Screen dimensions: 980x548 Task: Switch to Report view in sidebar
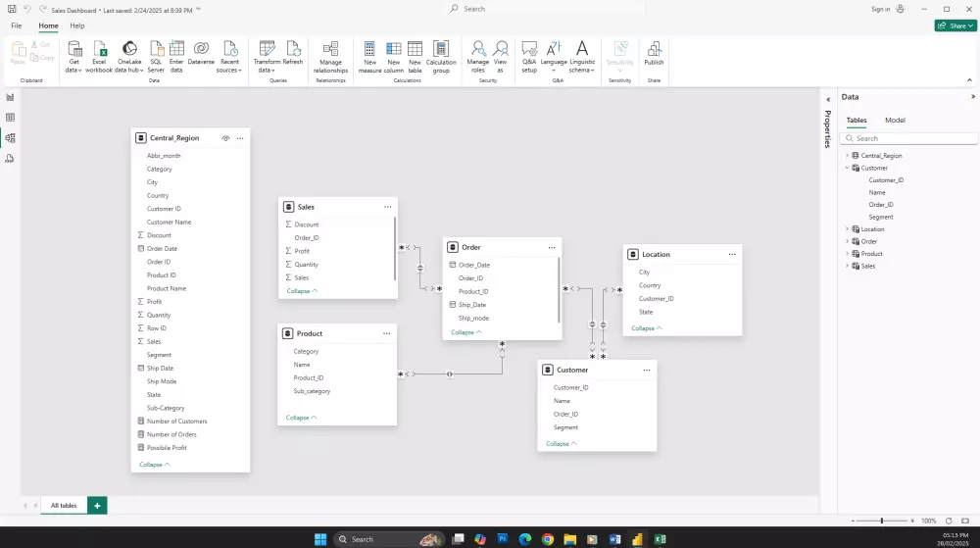coord(10,97)
